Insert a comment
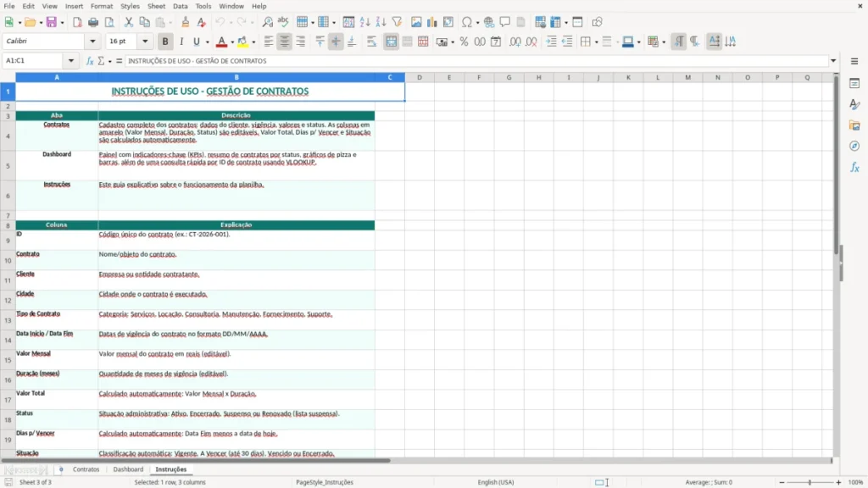 pos(505,22)
